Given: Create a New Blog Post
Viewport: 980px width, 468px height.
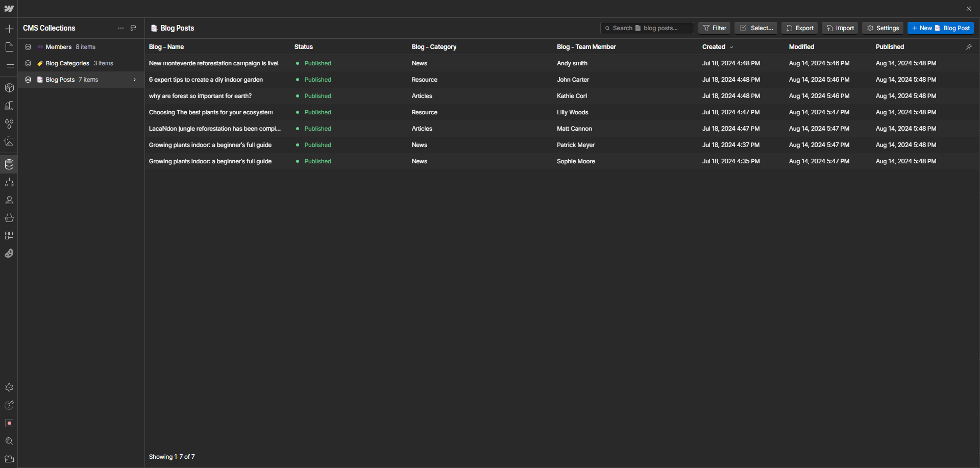Looking at the screenshot, I should click(x=941, y=28).
